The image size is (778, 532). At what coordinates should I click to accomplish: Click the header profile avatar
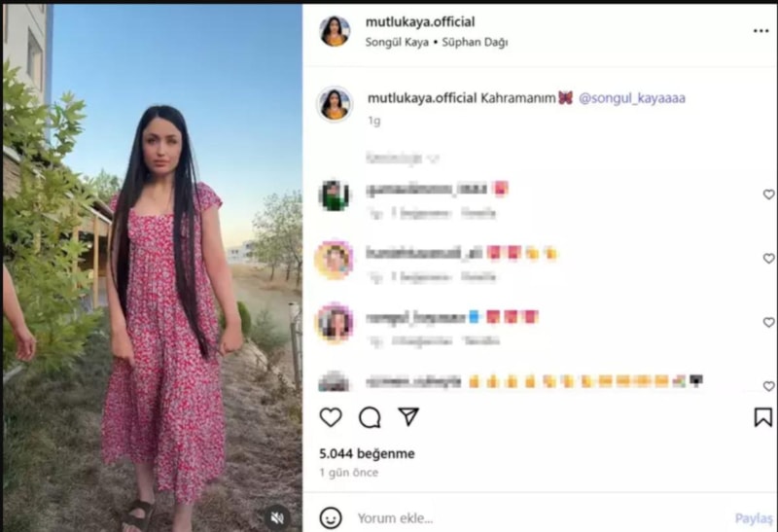[x=335, y=31]
